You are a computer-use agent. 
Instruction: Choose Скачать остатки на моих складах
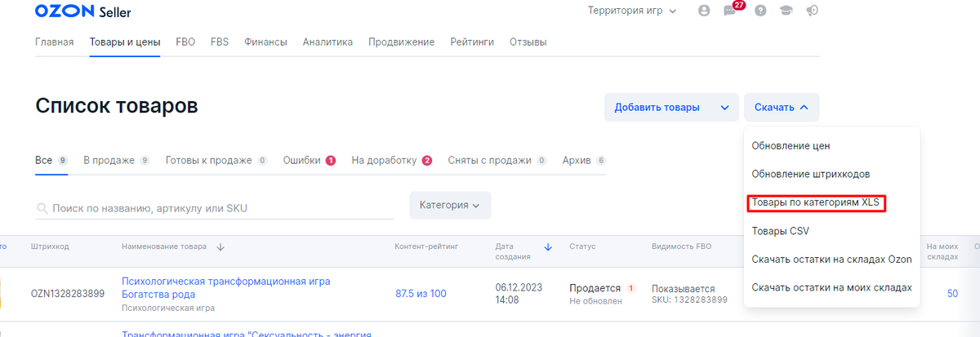831,287
